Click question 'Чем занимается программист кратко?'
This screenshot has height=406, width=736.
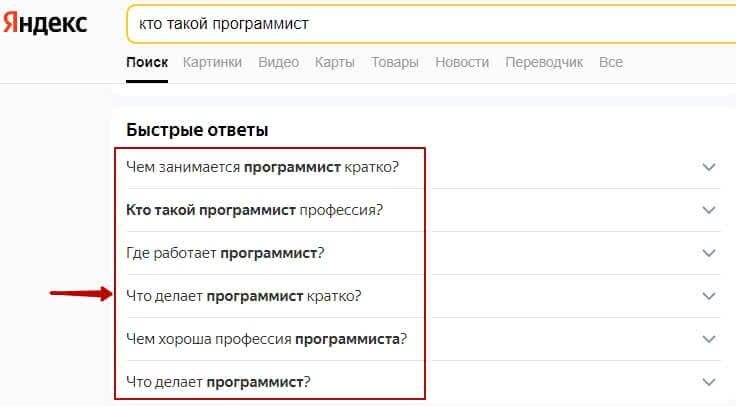point(262,167)
